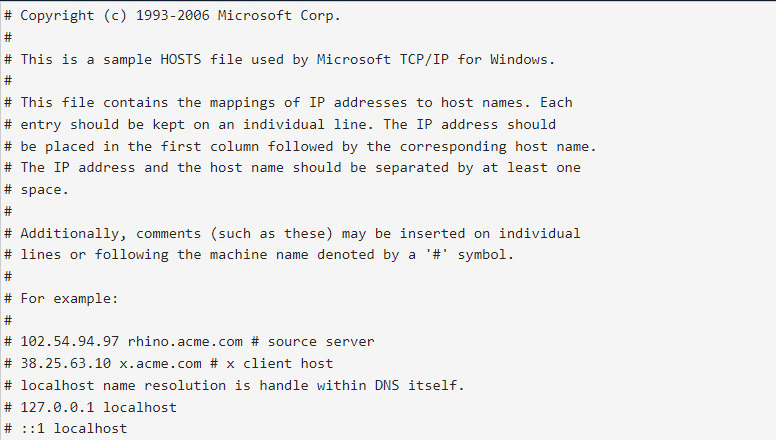The width and height of the screenshot is (776, 440).
Task: Click rhino.acme.com host name
Action: [x=185, y=342]
